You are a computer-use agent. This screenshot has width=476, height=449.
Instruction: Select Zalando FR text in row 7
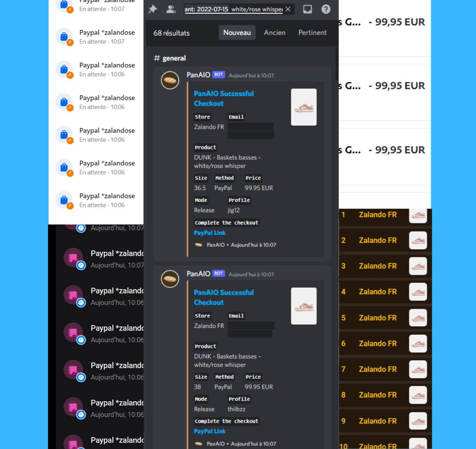tap(378, 369)
